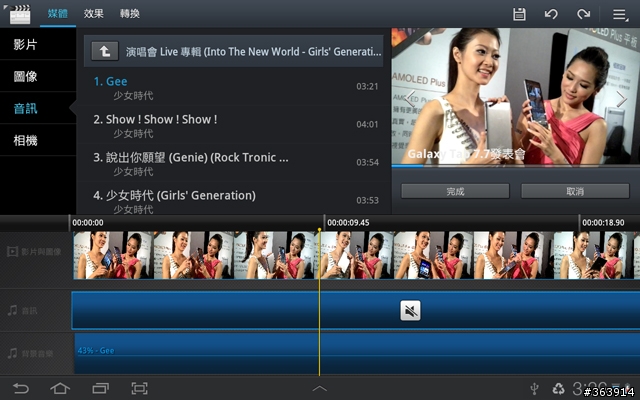Image resolution: width=640 pixels, height=400 pixels.
Task: Toggle mute on the audio track
Action: [410, 311]
